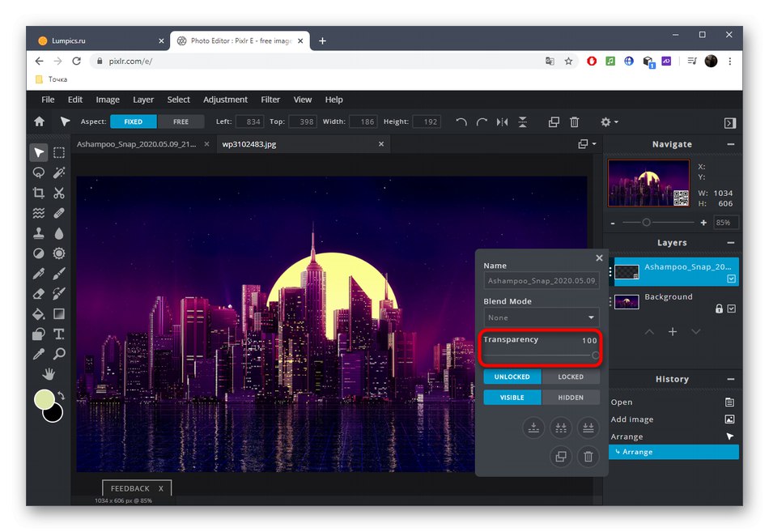
Task: Flip layer horizontally
Action: (x=502, y=121)
